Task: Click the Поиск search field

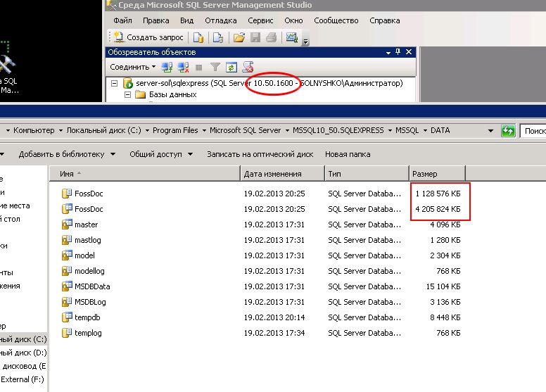Action: coord(533,131)
